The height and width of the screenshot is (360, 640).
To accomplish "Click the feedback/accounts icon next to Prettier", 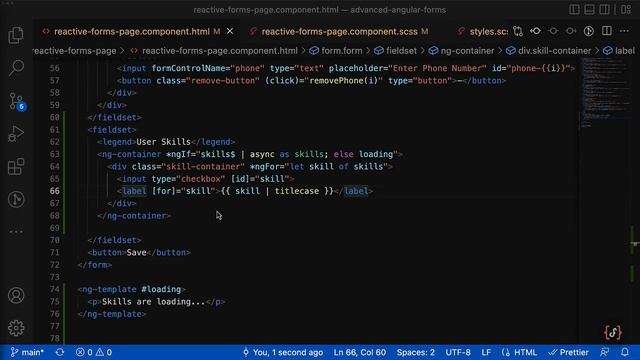I will point(605,352).
